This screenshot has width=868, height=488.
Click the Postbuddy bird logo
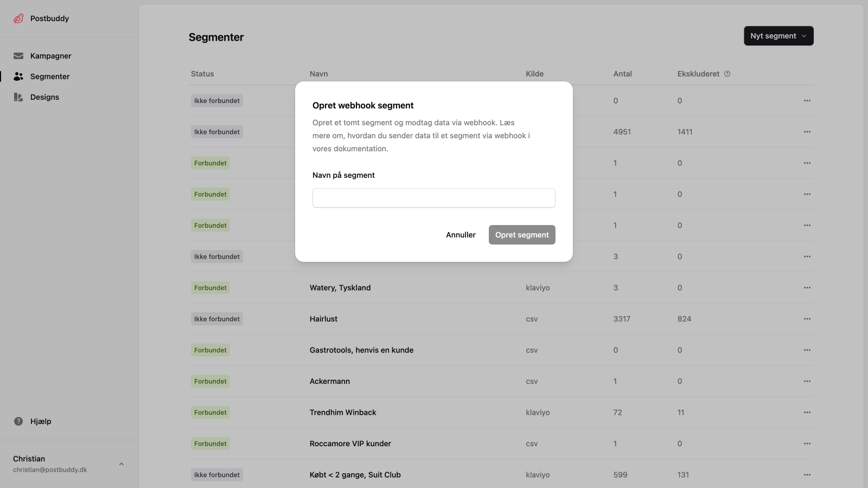tap(18, 18)
